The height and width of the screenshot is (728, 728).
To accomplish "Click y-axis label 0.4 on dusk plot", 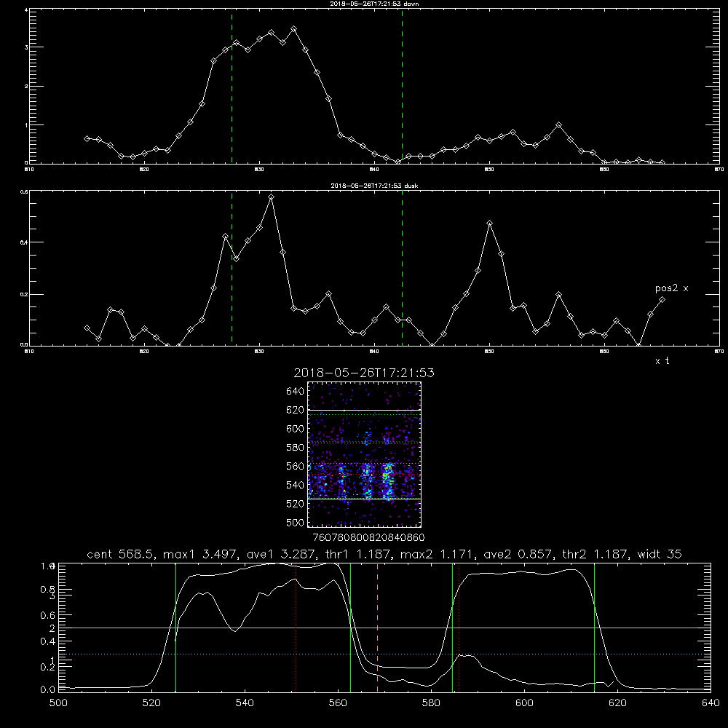I will point(24,242).
